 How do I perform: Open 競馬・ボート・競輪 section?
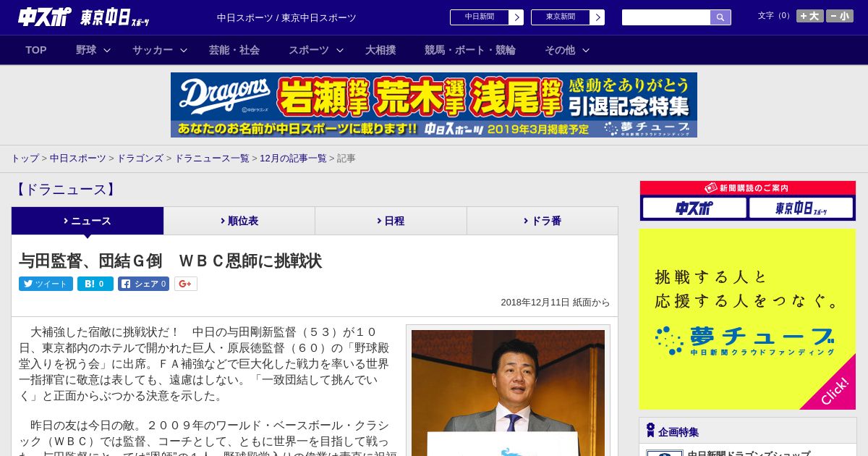pos(470,50)
